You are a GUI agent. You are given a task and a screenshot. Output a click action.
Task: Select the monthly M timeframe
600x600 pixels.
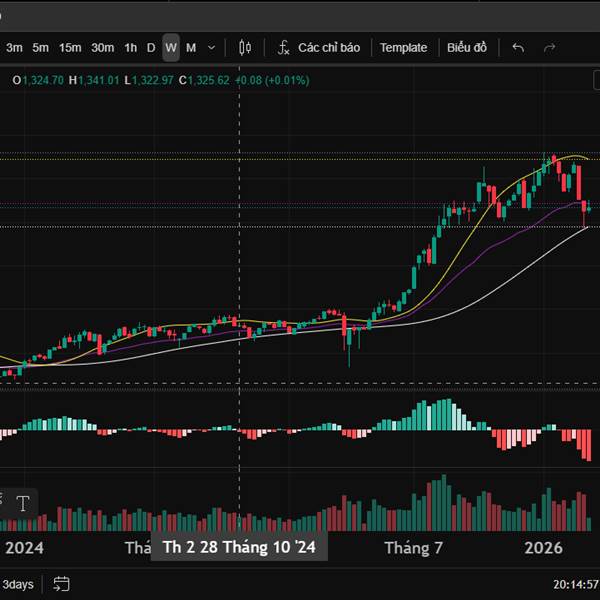(x=191, y=47)
